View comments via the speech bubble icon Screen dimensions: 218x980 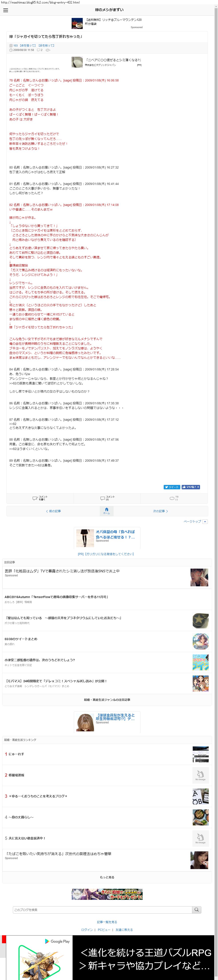tap(102, 498)
